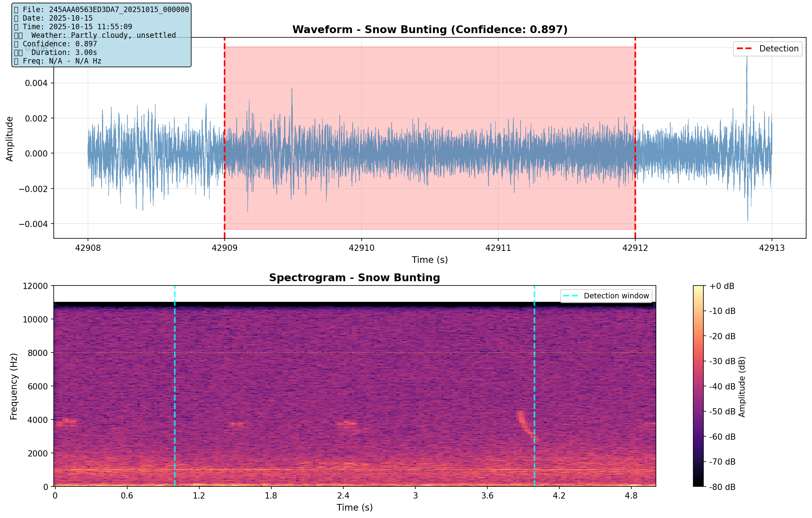Viewport: 812px width, 518px height.
Task: Click the 42910 tick label on waveform
Action: click(x=361, y=248)
